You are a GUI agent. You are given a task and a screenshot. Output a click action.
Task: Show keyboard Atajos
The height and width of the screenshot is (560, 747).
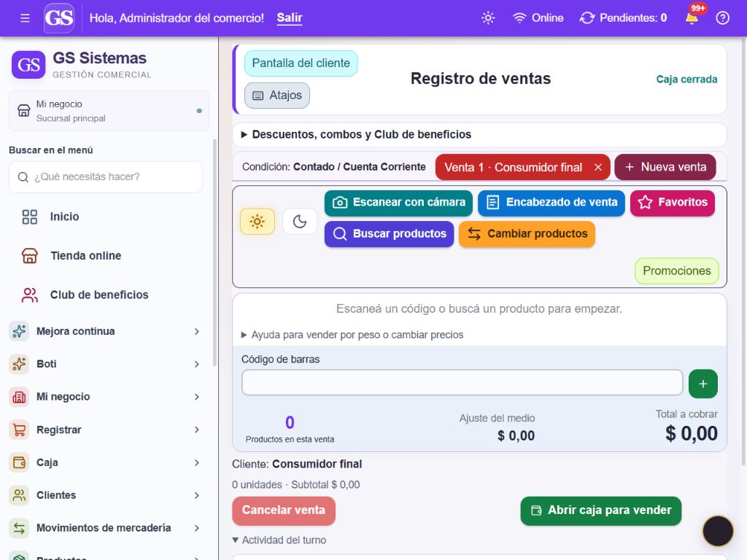point(276,96)
